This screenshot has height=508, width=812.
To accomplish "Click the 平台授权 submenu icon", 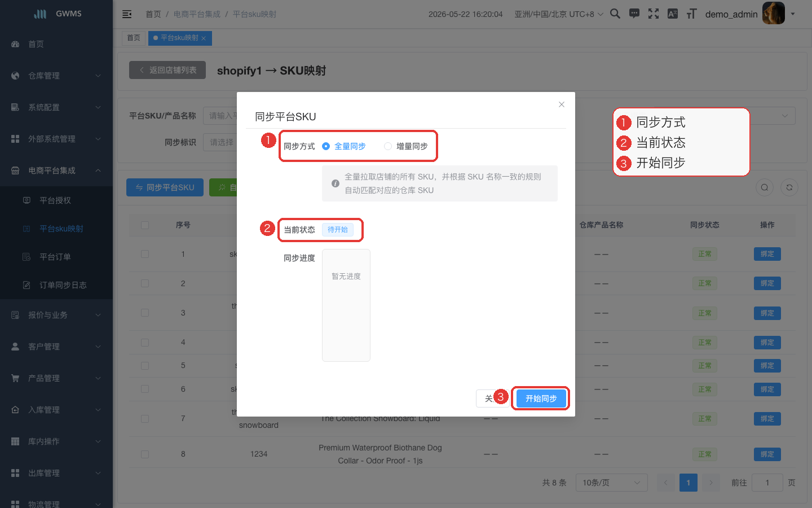I will point(27,200).
